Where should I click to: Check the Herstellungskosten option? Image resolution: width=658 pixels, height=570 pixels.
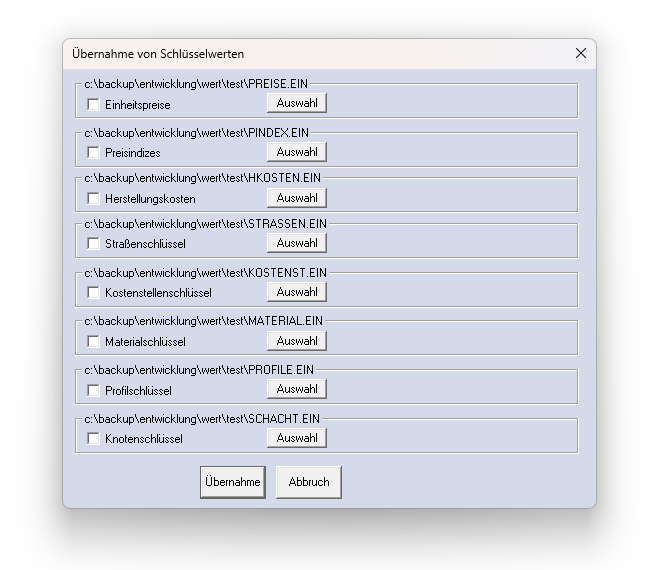tap(94, 199)
